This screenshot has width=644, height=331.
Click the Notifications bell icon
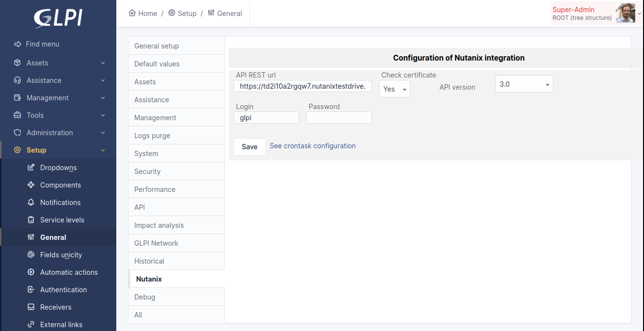[x=30, y=202]
